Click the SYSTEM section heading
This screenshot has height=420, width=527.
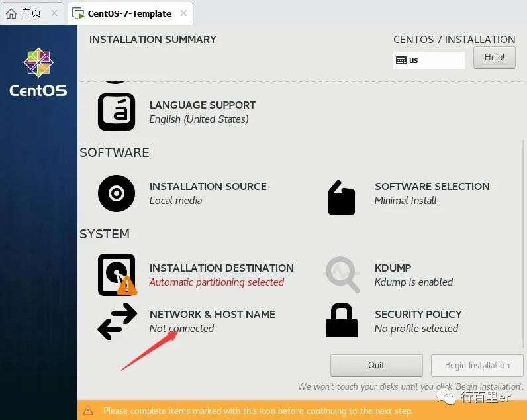(105, 234)
